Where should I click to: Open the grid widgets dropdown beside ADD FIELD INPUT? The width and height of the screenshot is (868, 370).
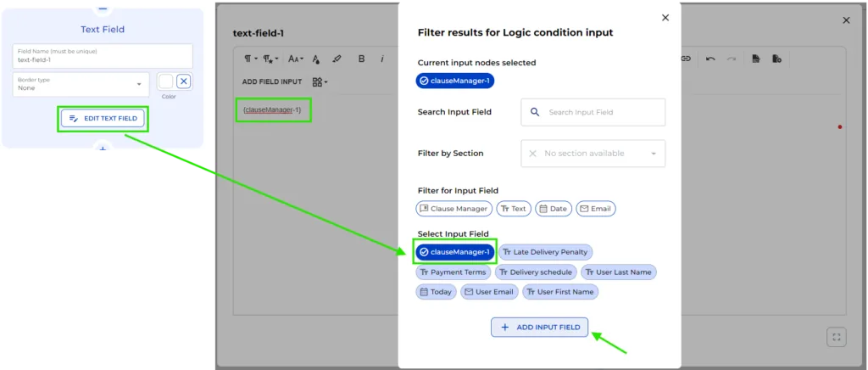320,82
